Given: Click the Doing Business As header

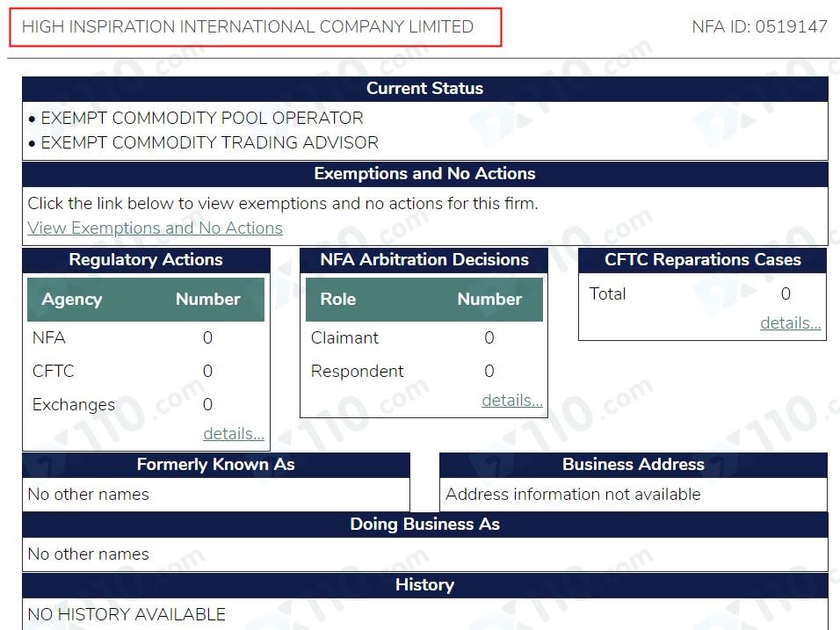Looking at the screenshot, I should (424, 525).
